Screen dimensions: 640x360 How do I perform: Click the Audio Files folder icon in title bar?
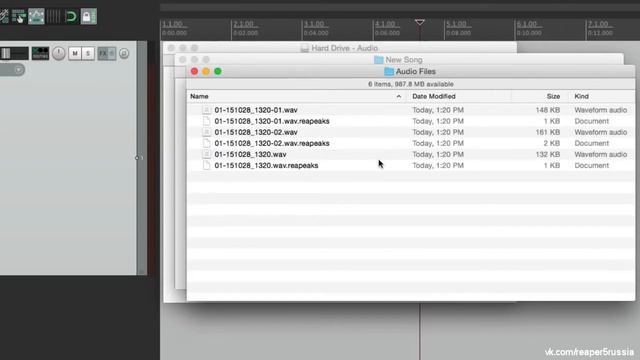[389, 71]
